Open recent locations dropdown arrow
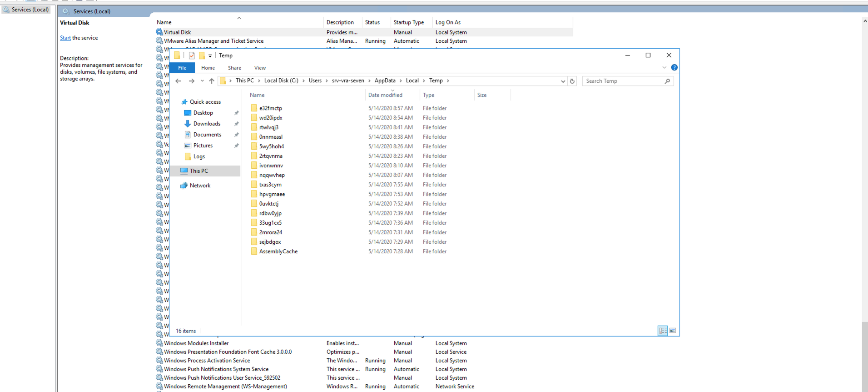868x392 pixels. click(x=202, y=81)
